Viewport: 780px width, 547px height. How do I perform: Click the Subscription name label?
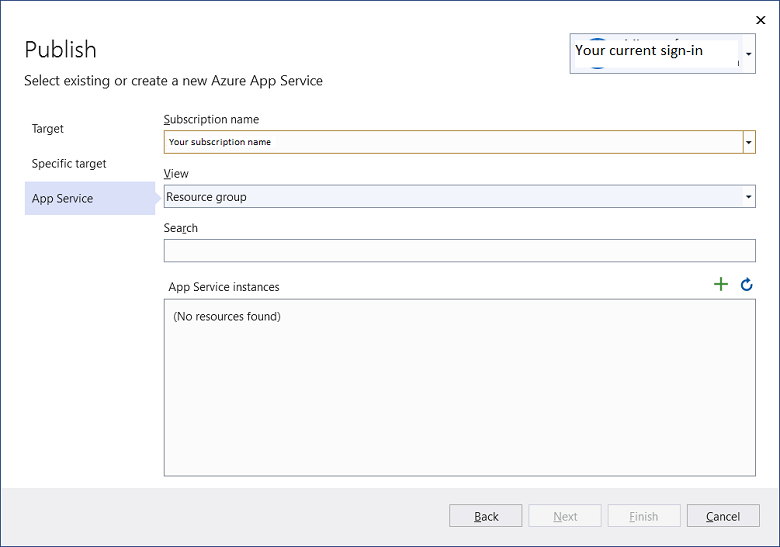point(211,120)
